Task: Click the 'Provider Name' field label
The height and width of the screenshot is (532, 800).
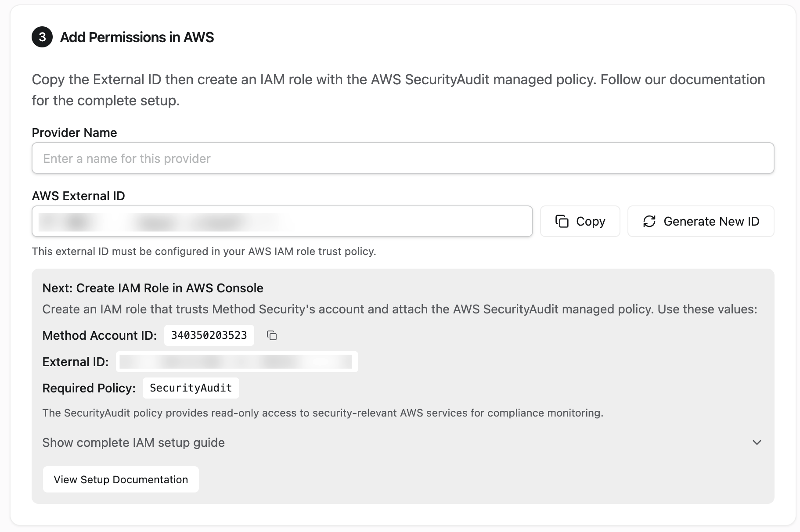Action: point(74,133)
